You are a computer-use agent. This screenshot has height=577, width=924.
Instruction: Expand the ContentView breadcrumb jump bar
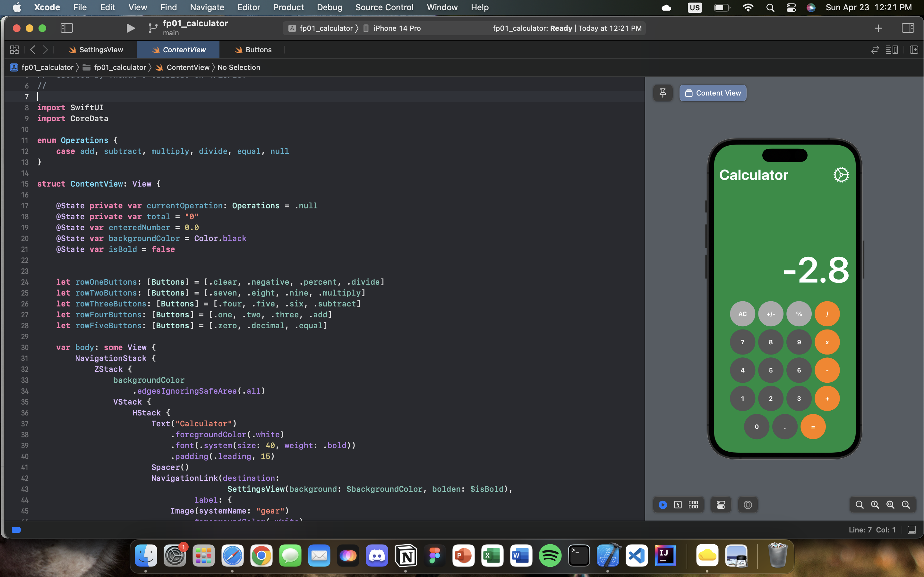188,67
